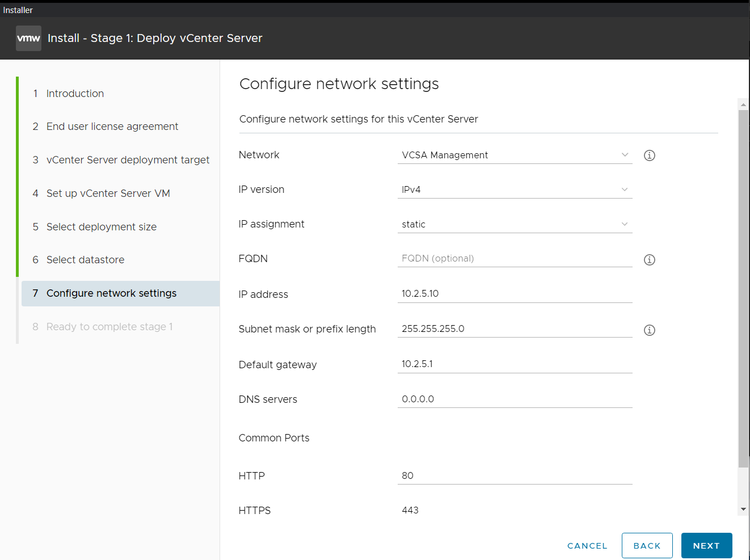Click the Configure network settings page heading
The width and height of the screenshot is (750, 560).
pos(339,84)
